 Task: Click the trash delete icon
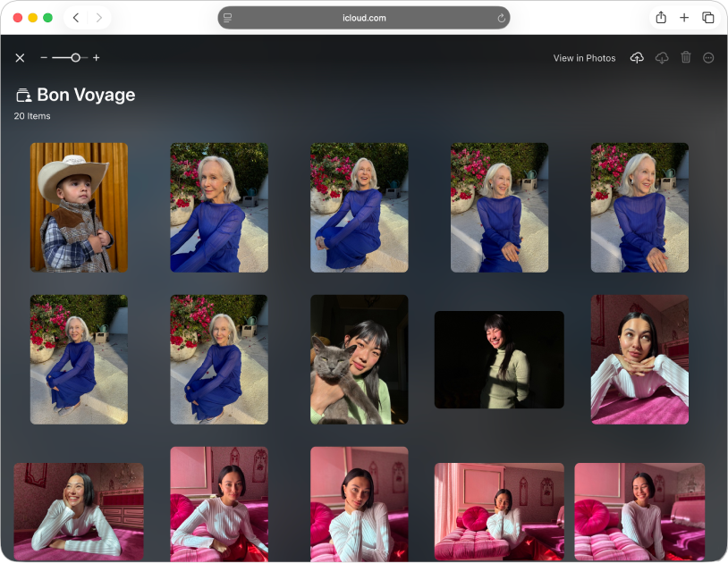coord(686,57)
